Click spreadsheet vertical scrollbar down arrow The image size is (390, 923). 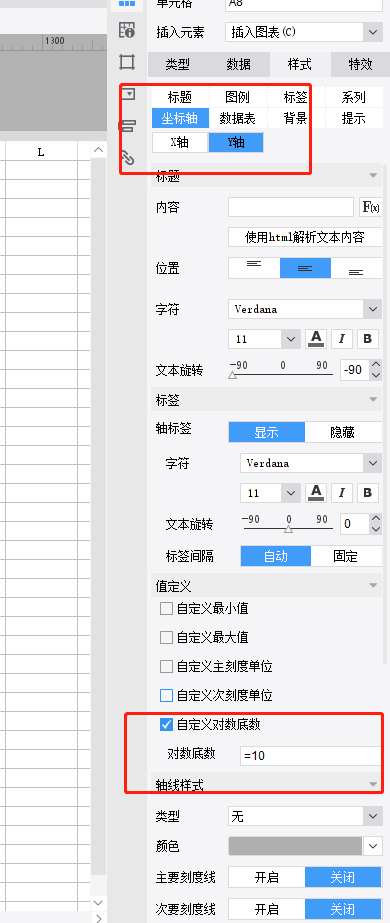(98, 902)
